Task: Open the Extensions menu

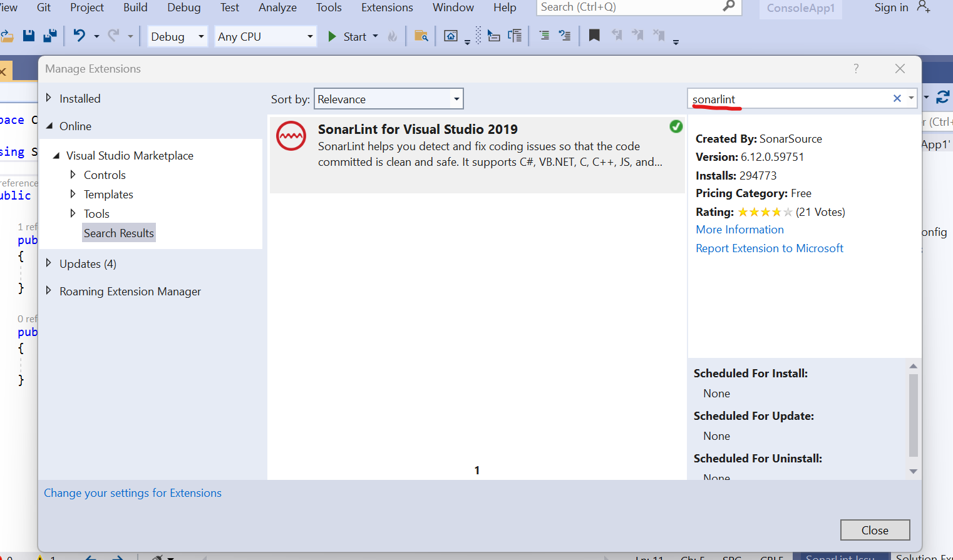Action: pos(387,8)
